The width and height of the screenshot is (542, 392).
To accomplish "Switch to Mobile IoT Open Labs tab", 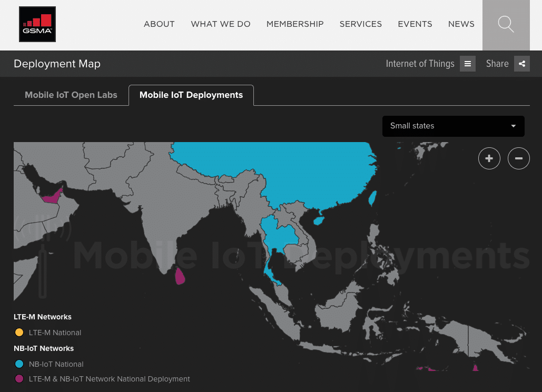I will [x=71, y=95].
